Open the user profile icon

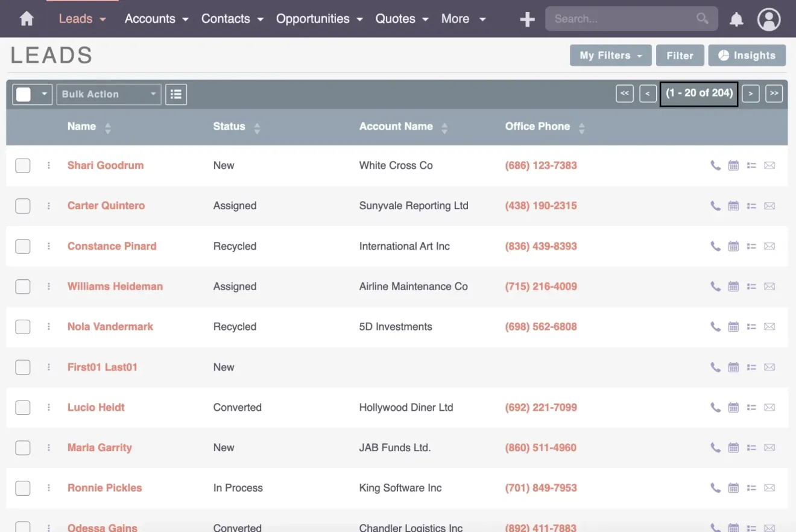click(x=769, y=19)
